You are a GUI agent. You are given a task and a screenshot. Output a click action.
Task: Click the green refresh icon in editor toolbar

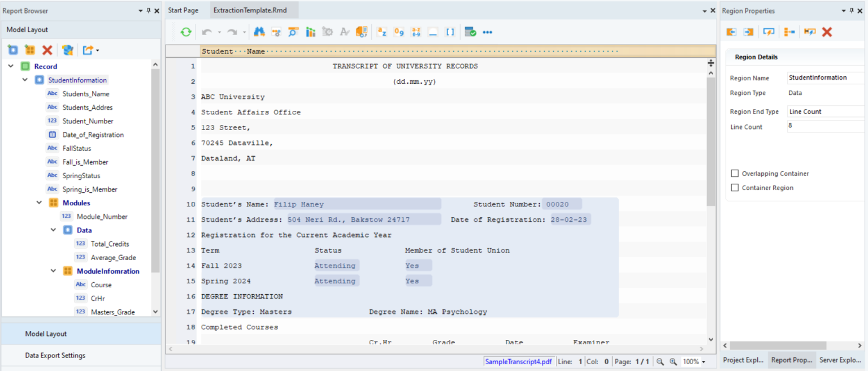click(x=186, y=32)
